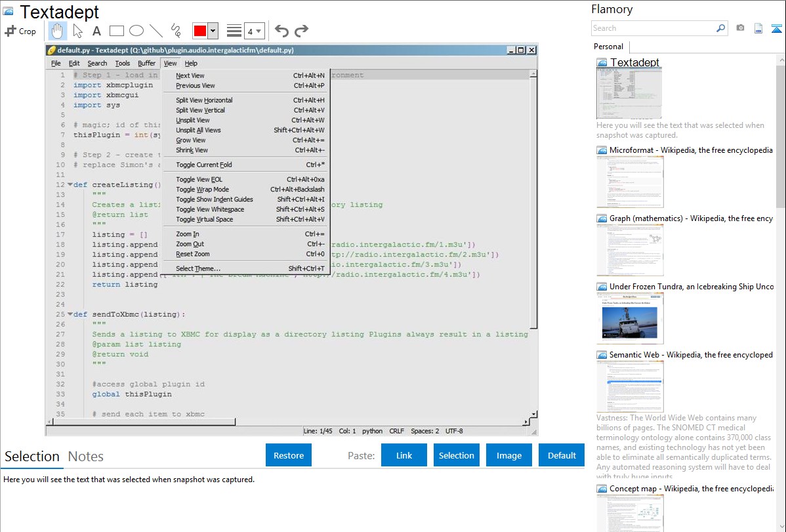Image resolution: width=786 pixels, height=532 pixels.
Task: Click the blue upload icon in Flamory
Action: [776, 28]
